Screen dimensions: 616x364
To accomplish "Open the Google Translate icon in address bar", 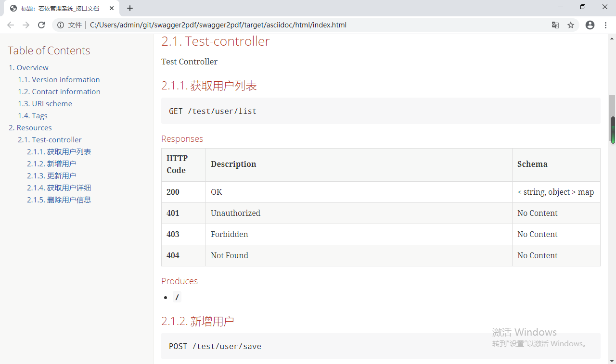I will coord(555,25).
